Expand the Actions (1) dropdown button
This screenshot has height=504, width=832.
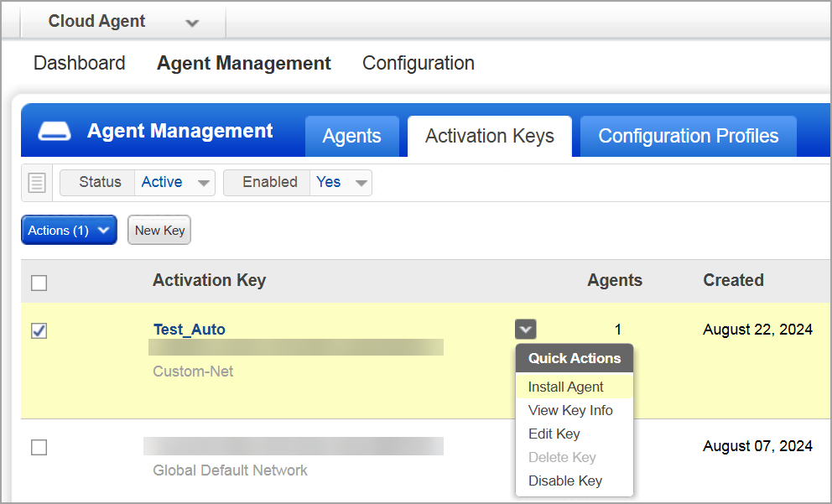68,230
